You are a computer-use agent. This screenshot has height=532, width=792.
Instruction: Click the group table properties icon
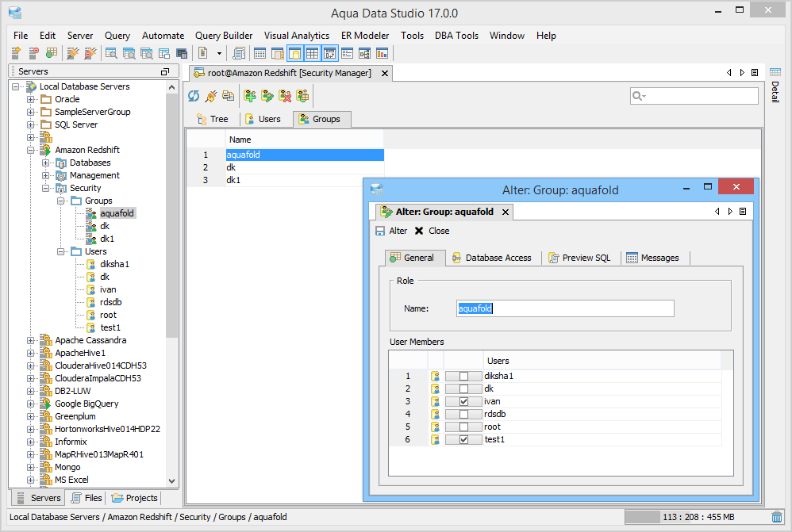[x=302, y=96]
